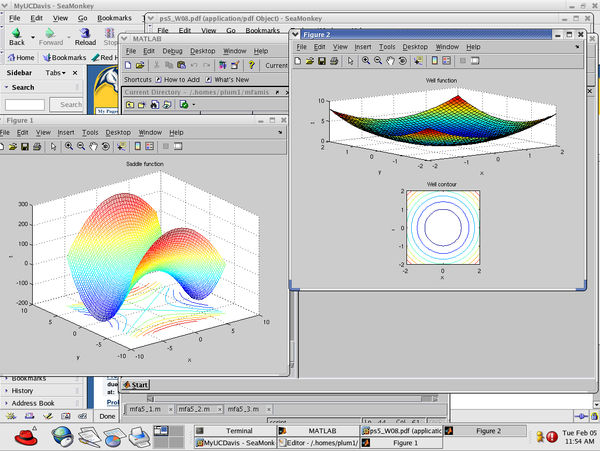Screen dimensions: 600x451
Task: Open the Current Directory green icon dropdown arrow
Action: pos(194,104)
